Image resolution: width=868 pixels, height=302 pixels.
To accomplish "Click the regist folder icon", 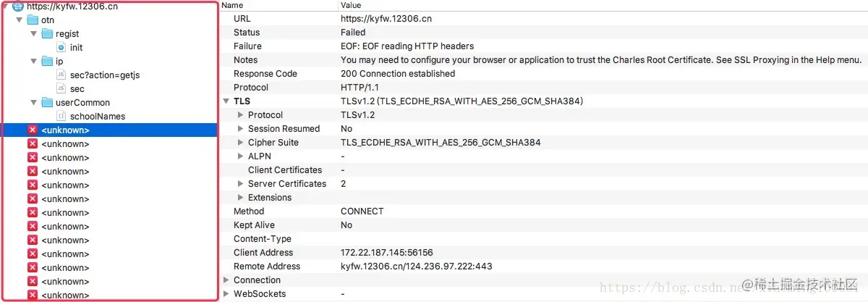I will [x=47, y=33].
